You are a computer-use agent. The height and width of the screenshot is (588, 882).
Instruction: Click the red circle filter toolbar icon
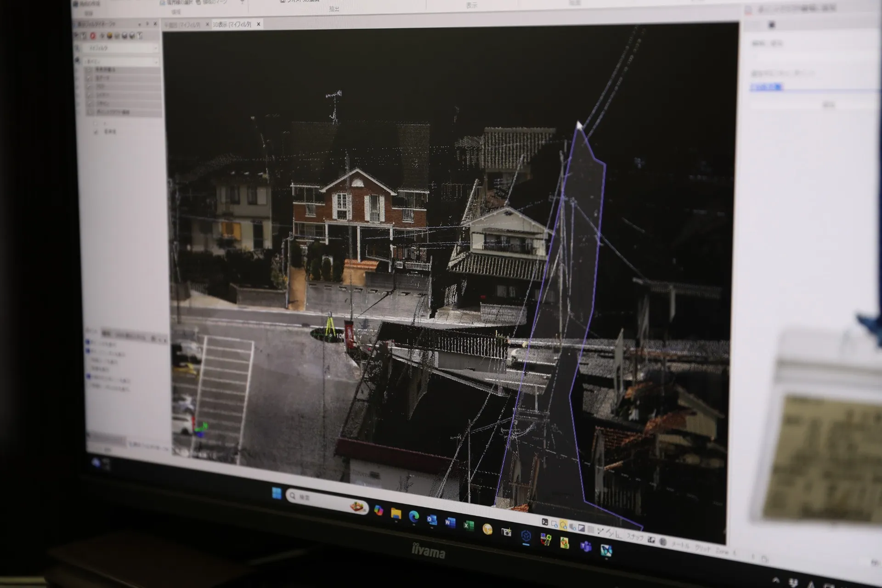(93, 36)
